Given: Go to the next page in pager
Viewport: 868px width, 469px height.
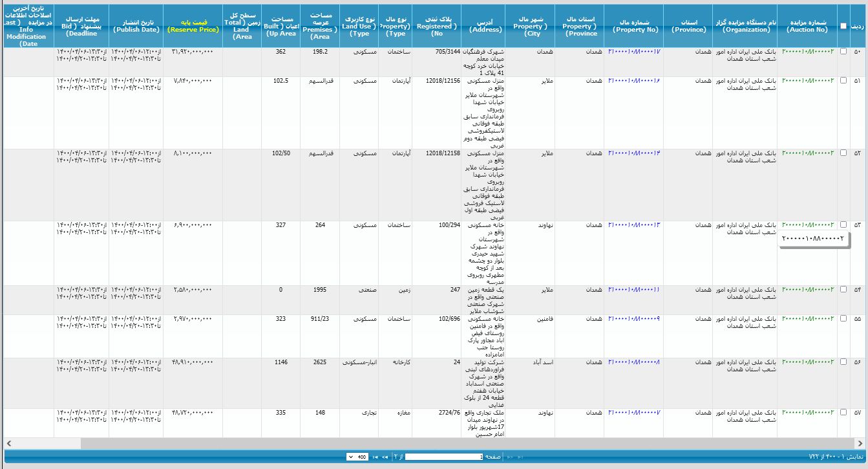Looking at the screenshot, I should coord(385,457).
